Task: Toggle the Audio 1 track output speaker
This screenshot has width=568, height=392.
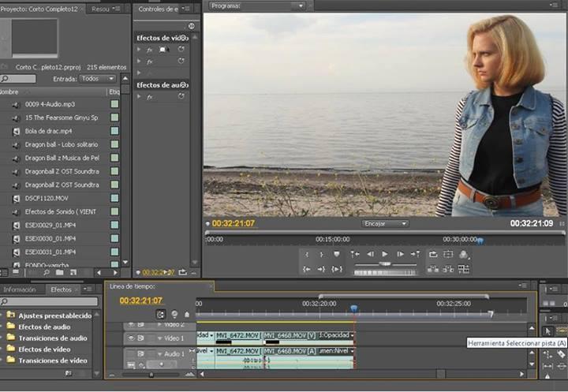Action: click(132, 354)
